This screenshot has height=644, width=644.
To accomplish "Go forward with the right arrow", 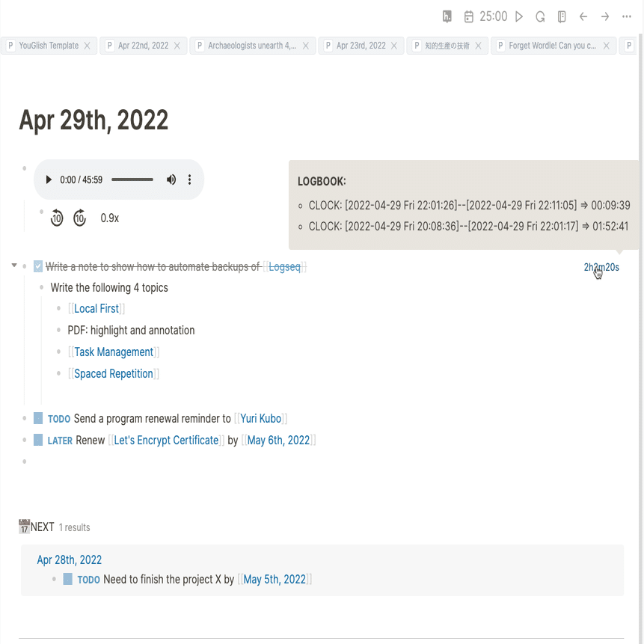I will pyautogui.click(x=605, y=16).
